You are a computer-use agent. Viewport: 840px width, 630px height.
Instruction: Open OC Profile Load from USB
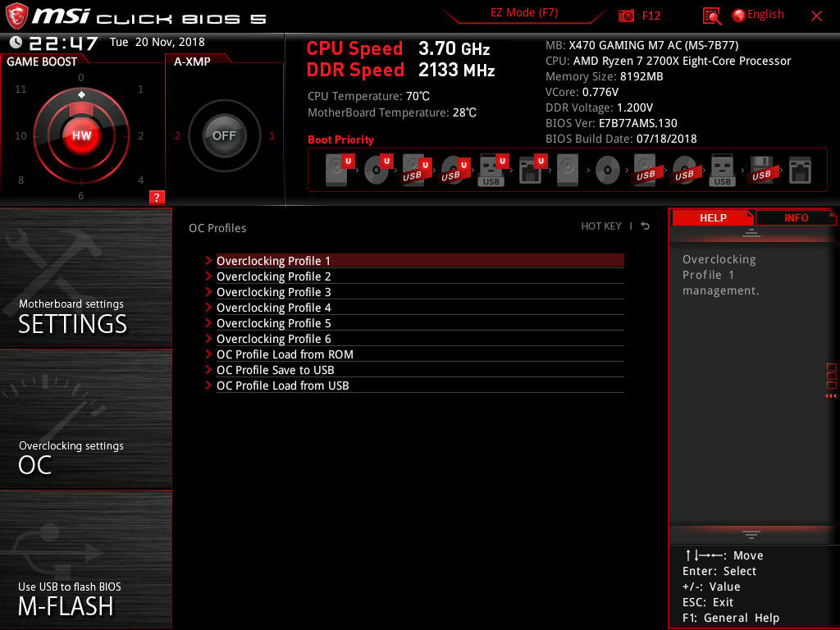tap(420, 385)
